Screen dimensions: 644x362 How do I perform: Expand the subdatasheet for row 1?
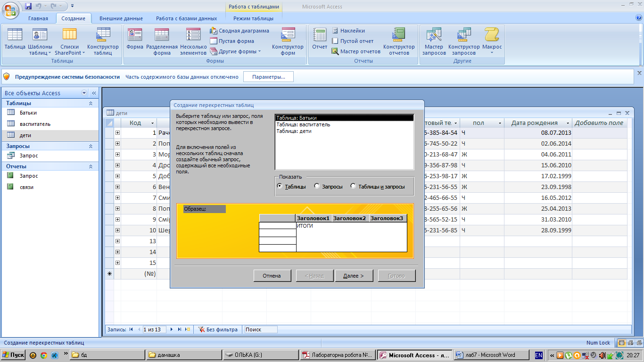[117, 133]
